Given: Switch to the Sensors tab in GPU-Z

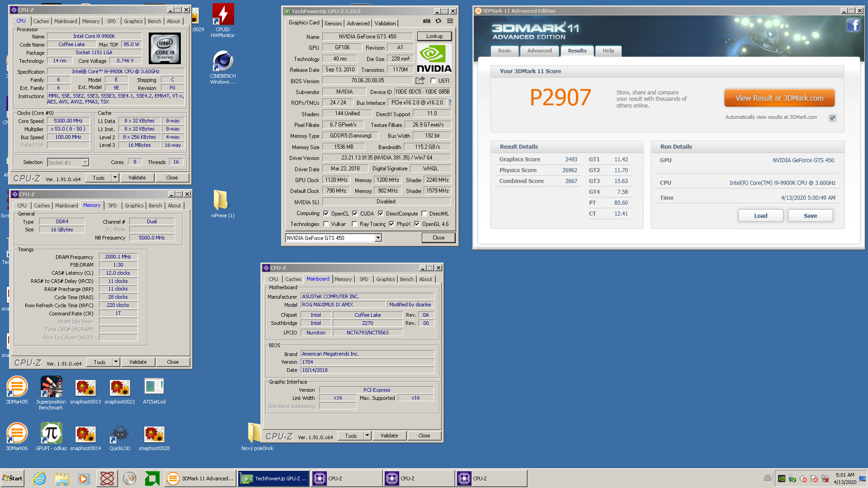Looking at the screenshot, I should pyautogui.click(x=333, y=23).
